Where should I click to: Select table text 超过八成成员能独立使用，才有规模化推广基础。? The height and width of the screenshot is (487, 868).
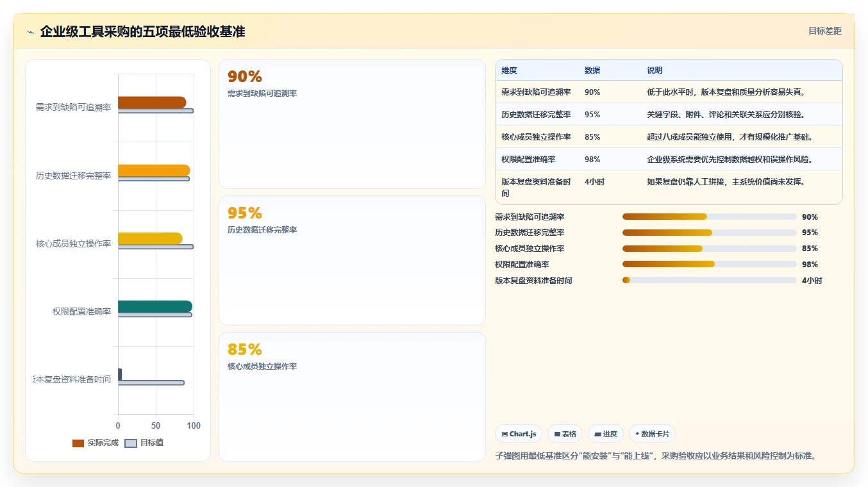(730, 137)
